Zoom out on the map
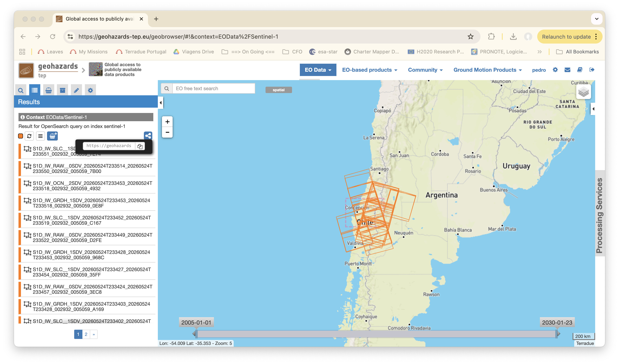Screen dimensions: 619x364 tap(167, 132)
